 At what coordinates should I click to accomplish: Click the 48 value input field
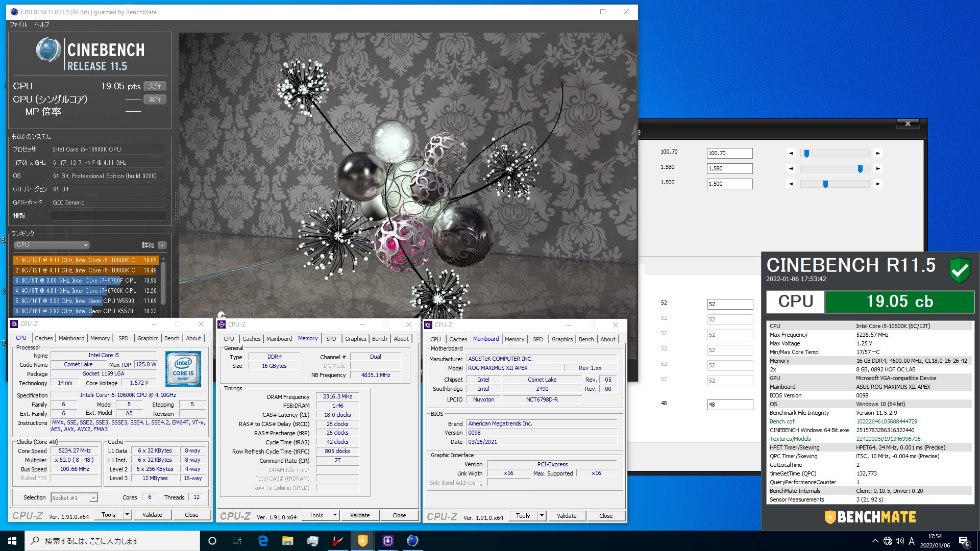[x=729, y=405]
